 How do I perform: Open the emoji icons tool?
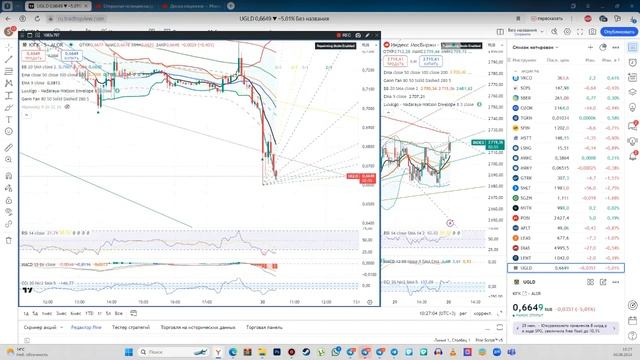point(9,131)
